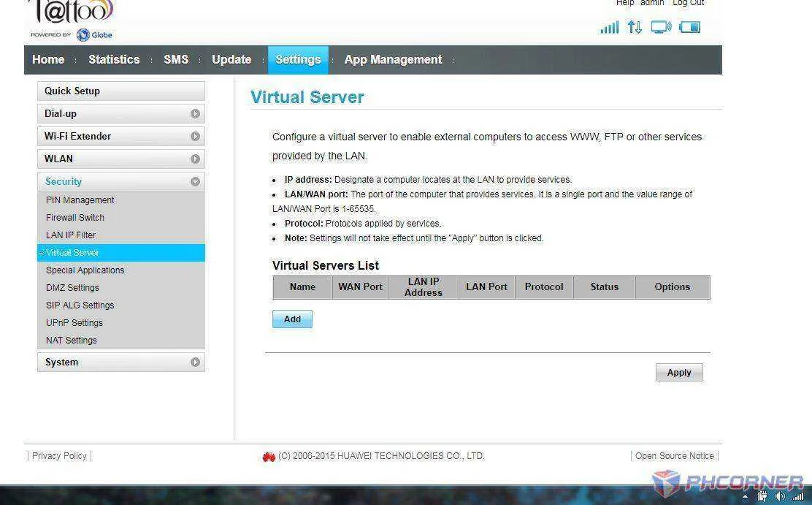
Task: Click the Dial-up section label
Action: click(x=61, y=113)
